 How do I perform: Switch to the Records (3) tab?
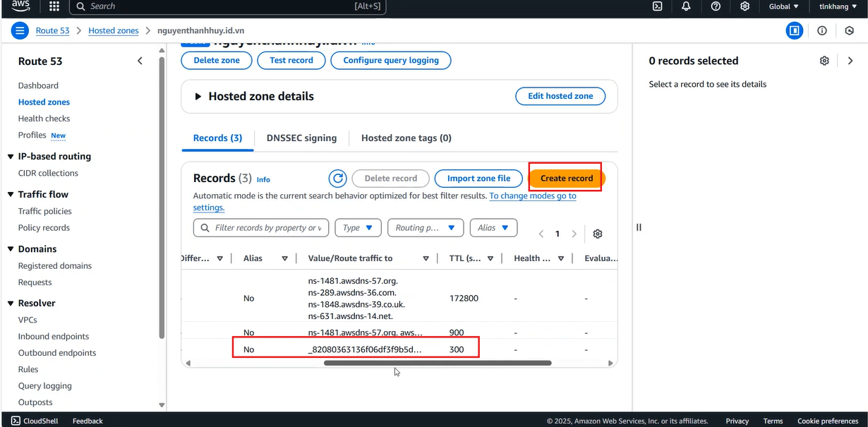pos(217,138)
